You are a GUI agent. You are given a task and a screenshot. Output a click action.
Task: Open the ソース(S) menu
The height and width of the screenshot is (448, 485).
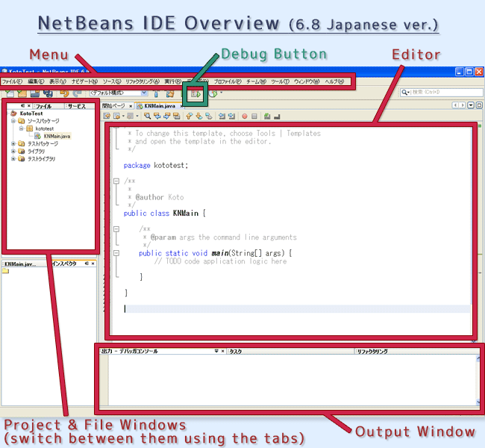[x=112, y=81]
